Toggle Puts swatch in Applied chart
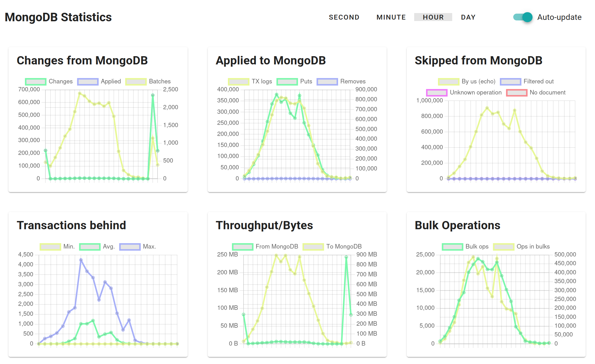This screenshot has width=595, height=364. coord(287,82)
